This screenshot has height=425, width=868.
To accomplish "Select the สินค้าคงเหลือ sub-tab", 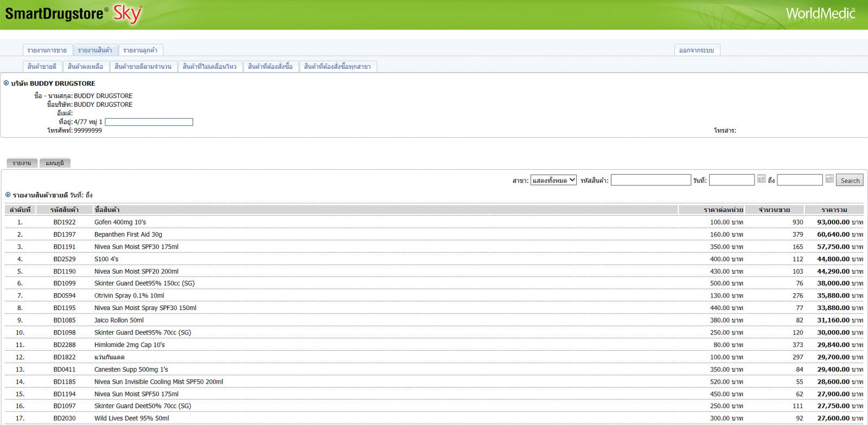I will tap(85, 67).
